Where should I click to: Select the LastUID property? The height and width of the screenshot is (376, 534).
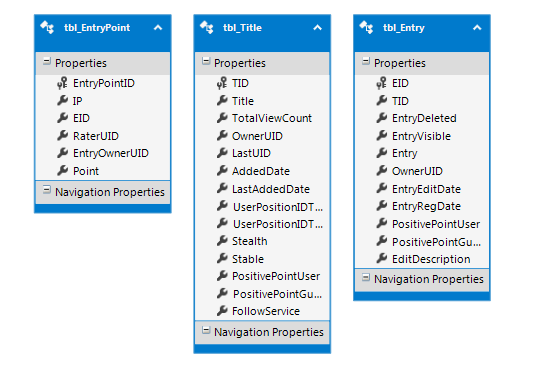click(251, 153)
